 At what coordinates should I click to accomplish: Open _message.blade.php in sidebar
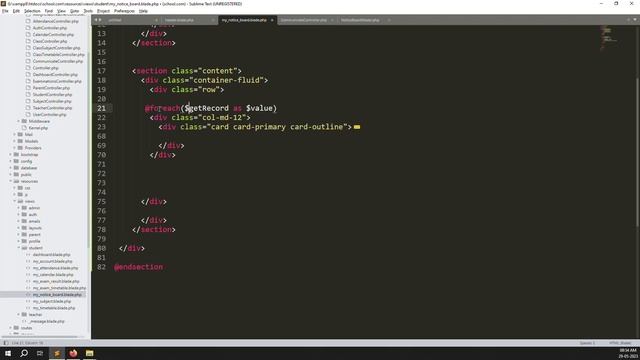(x=46, y=322)
